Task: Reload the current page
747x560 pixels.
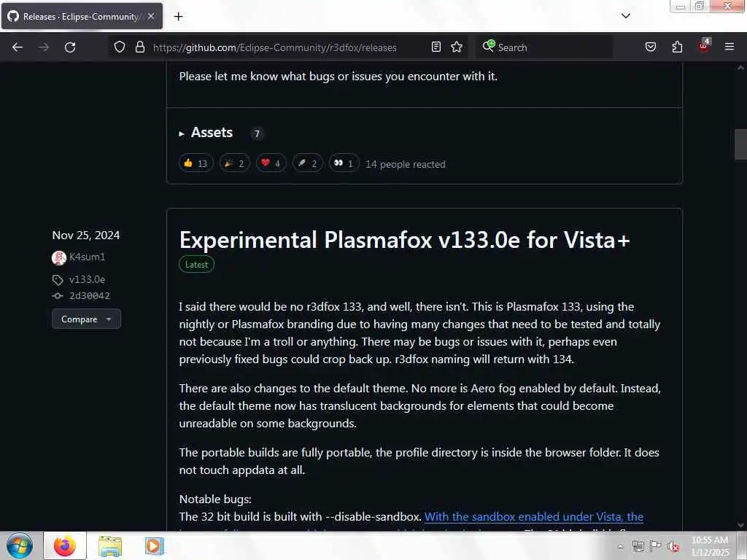Action: click(70, 47)
